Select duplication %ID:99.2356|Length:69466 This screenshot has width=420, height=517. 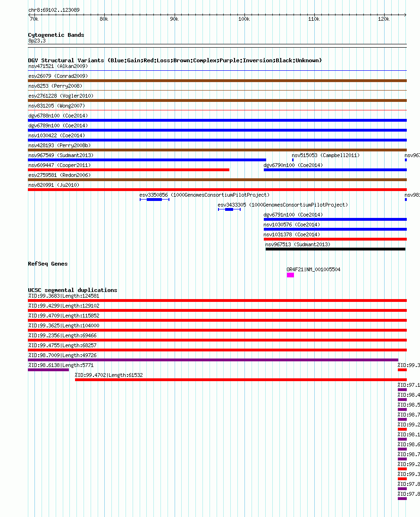pyautogui.click(x=62, y=336)
